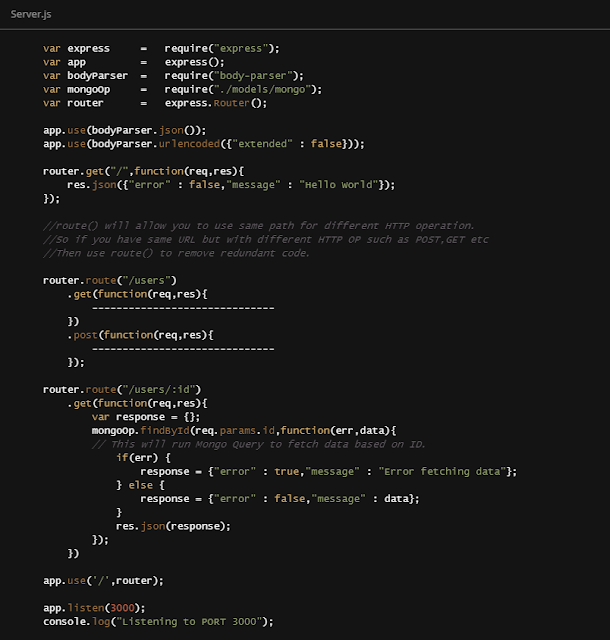Click the 'app.listen(3000);' line
Screen dimensions: 610x640
(x=94, y=609)
